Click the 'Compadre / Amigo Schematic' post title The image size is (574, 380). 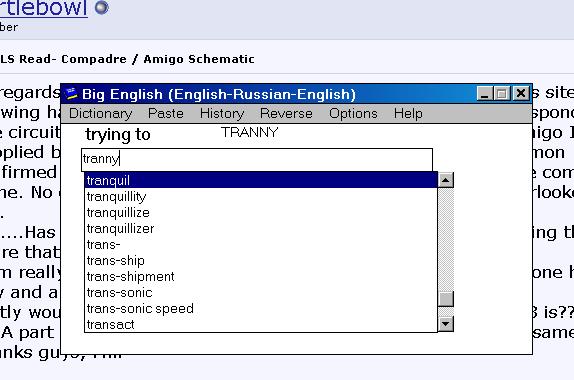click(x=157, y=59)
